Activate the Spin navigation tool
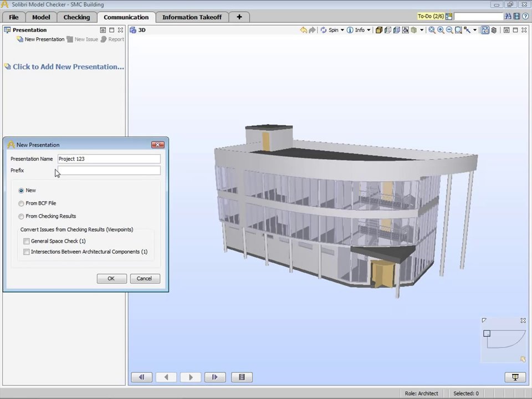This screenshot has height=399, width=532. (x=329, y=30)
